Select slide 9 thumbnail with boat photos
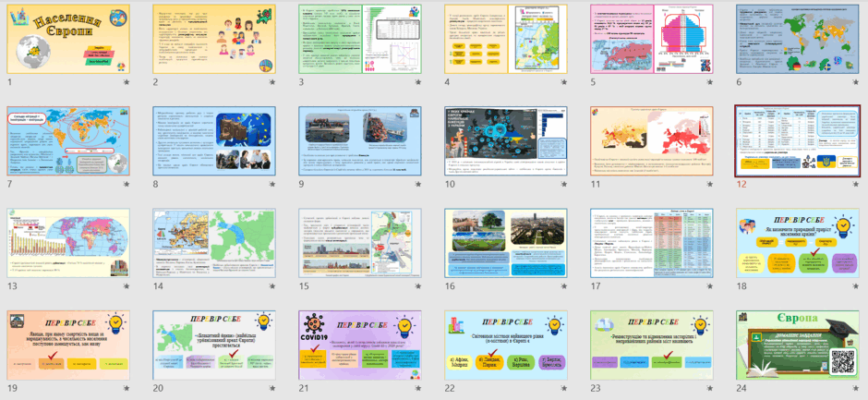The width and height of the screenshot is (868, 400). point(360,141)
